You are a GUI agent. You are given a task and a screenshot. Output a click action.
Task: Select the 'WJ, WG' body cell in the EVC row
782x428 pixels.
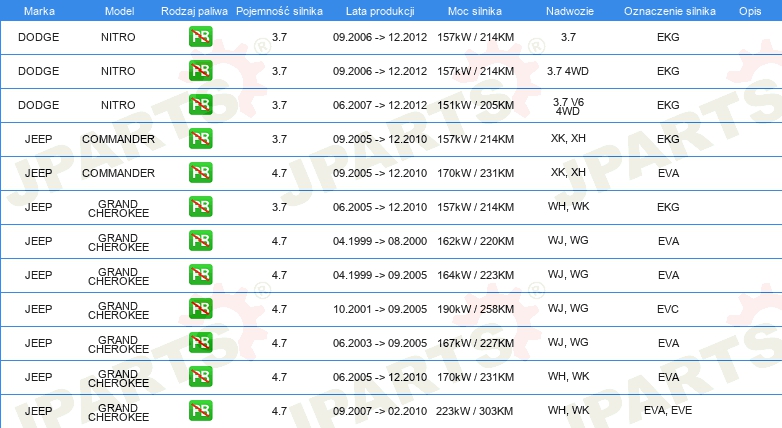(x=568, y=308)
